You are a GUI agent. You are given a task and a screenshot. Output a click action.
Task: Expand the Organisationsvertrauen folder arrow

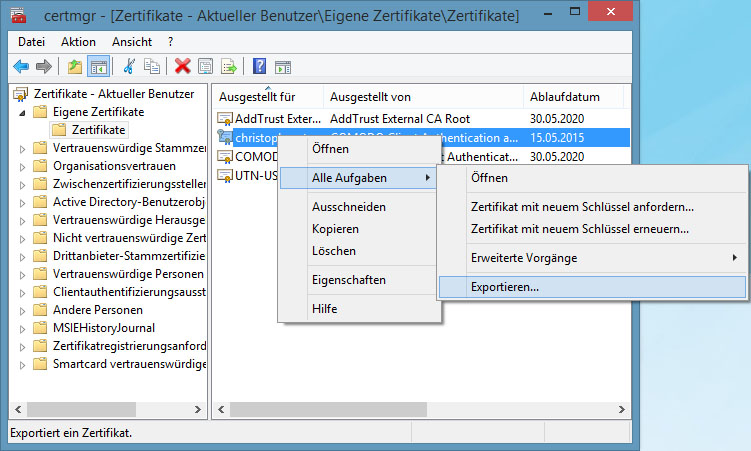coord(23,166)
